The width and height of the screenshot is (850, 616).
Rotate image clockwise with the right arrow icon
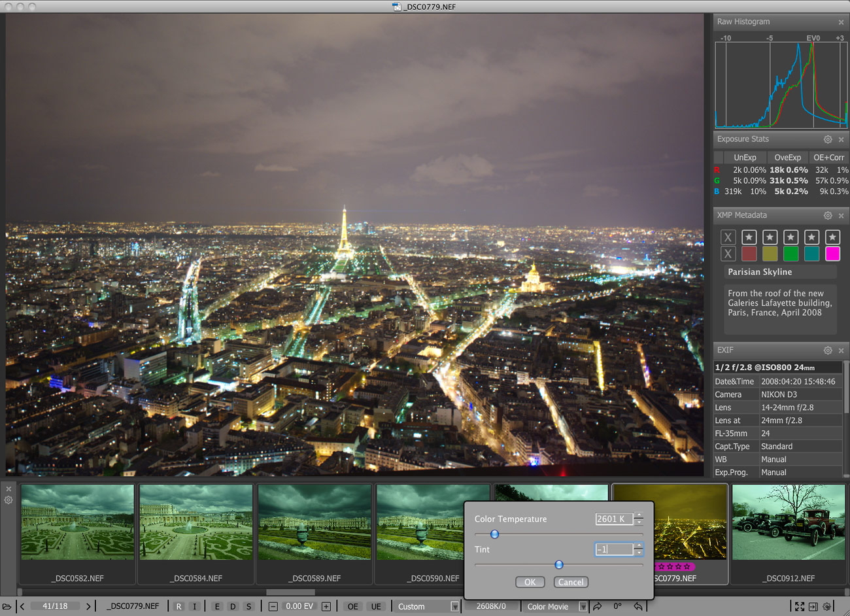597,607
